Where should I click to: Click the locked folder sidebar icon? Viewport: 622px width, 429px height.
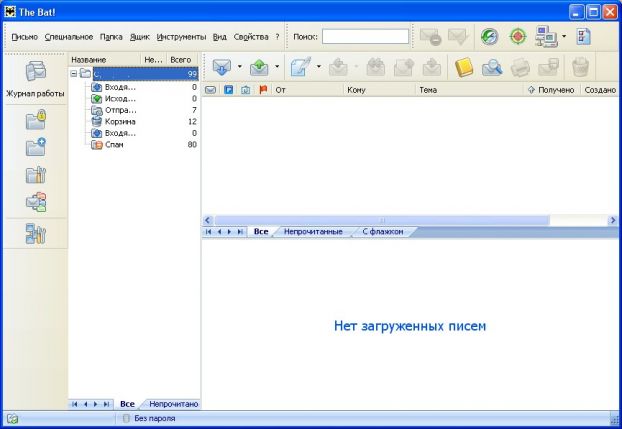point(35,121)
